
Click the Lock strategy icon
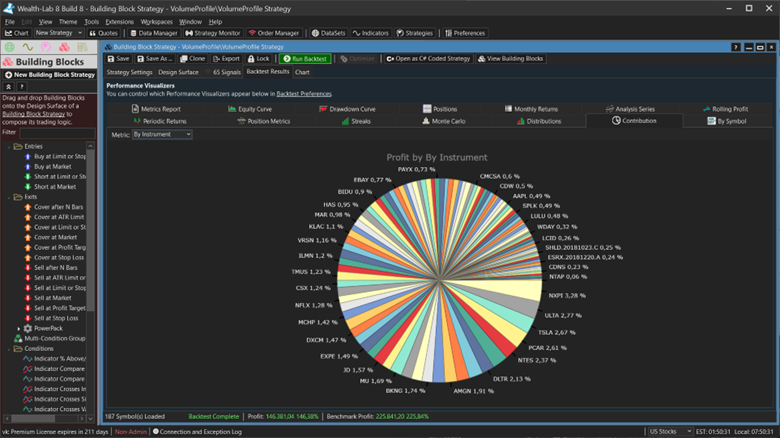click(x=260, y=59)
